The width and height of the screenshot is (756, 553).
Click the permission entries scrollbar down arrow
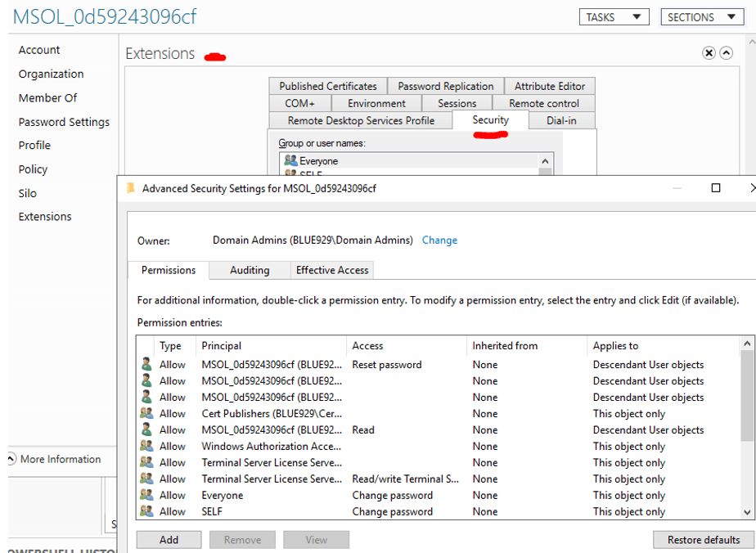[x=747, y=511]
